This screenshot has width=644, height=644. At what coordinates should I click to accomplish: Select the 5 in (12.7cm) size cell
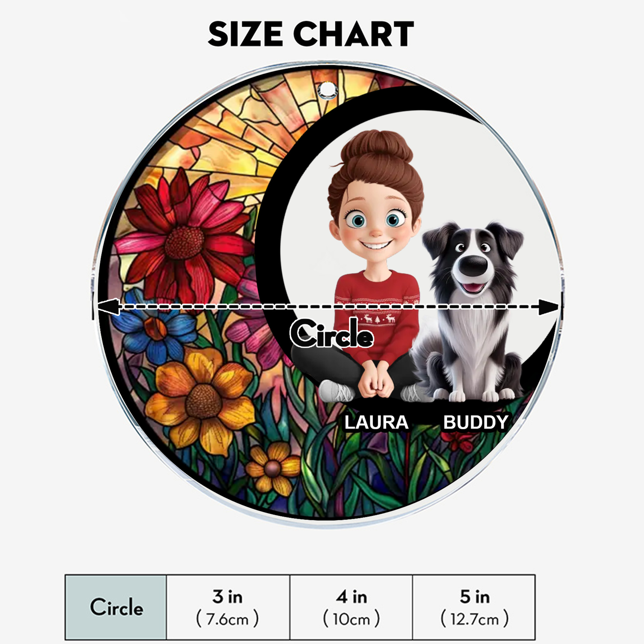[474, 607]
